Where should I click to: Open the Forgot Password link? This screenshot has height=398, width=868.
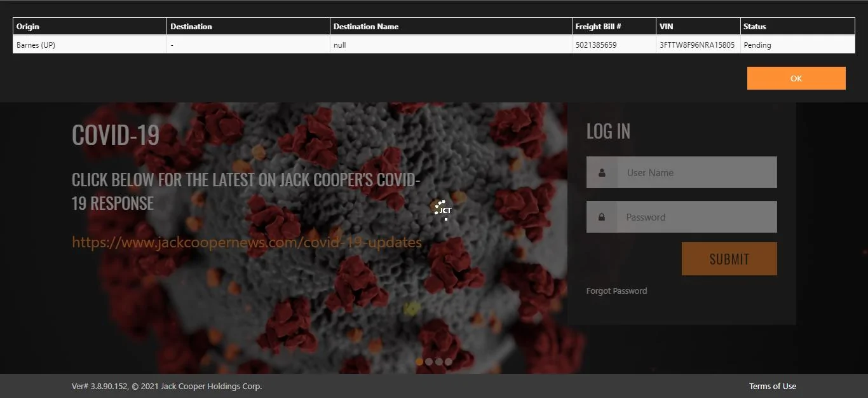616,291
